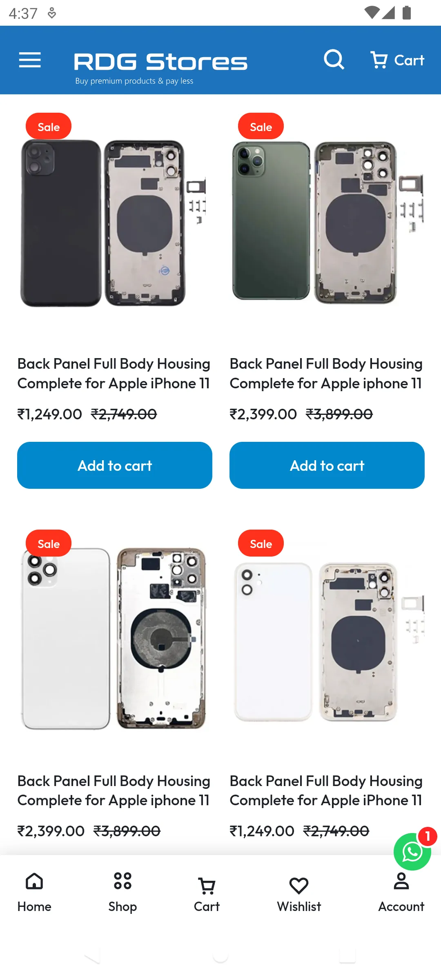
Task: Tap the Home icon in bottom navigation
Action: pyautogui.click(x=34, y=894)
